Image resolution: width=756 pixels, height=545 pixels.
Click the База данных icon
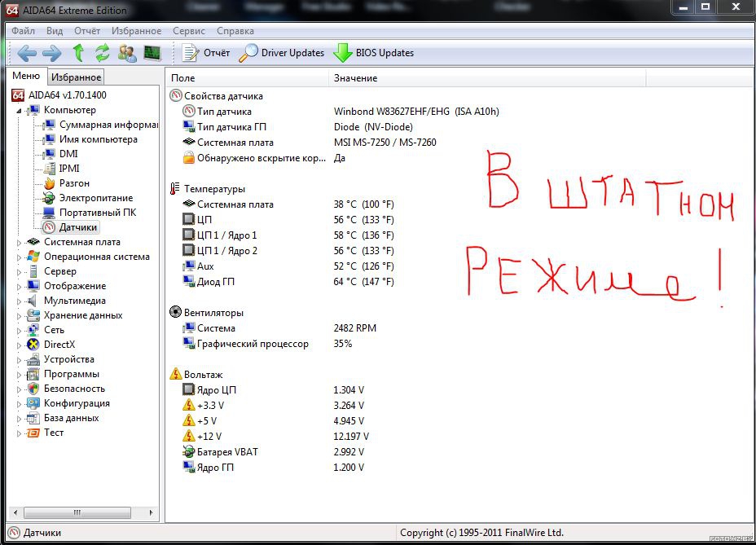[33, 418]
